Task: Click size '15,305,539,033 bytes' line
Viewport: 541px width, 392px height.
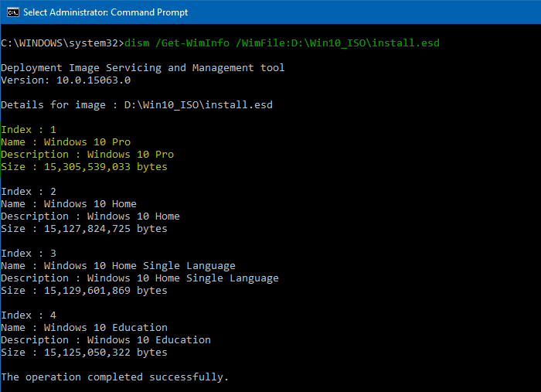Action: (83, 167)
